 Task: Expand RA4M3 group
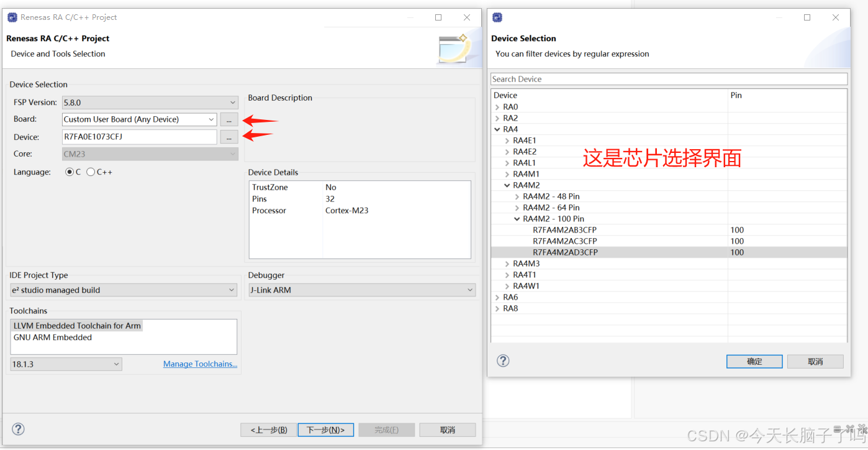[x=507, y=264]
